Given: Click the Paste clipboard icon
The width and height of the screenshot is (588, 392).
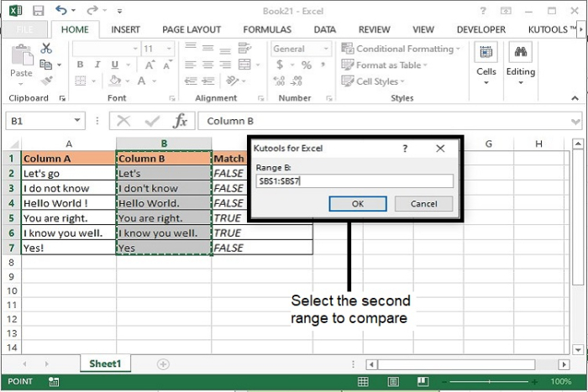Looking at the screenshot, I should (22, 55).
